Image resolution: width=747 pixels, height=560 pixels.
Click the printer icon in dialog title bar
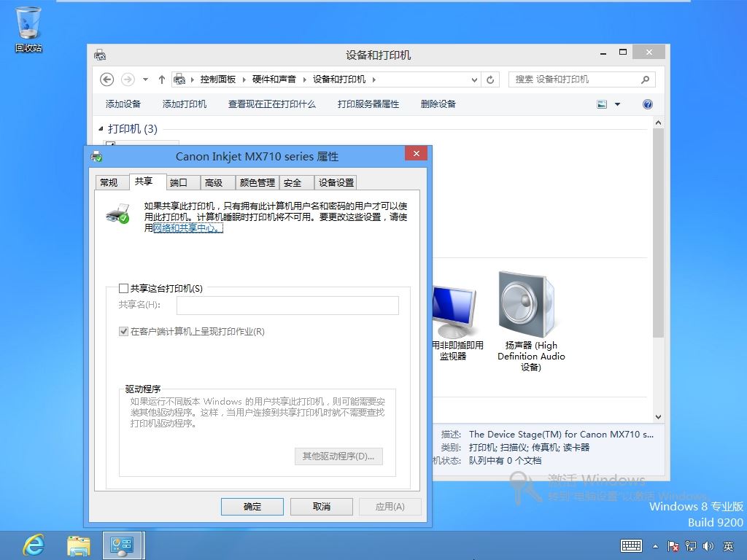pyautogui.click(x=97, y=156)
